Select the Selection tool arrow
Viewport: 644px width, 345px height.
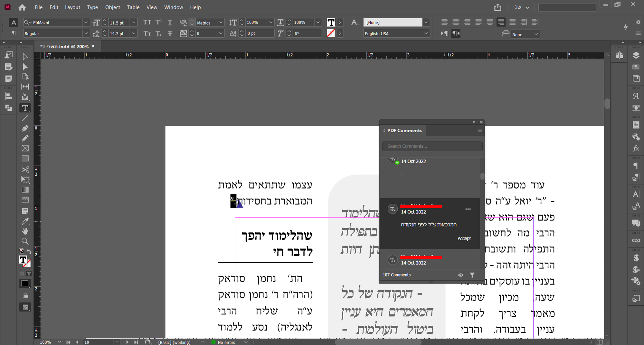click(25, 57)
